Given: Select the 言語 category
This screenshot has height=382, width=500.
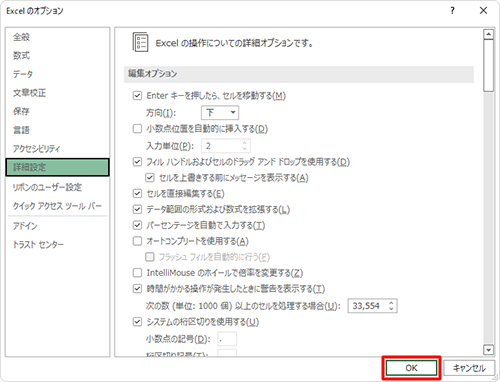Looking at the screenshot, I should (x=21, y=130).
